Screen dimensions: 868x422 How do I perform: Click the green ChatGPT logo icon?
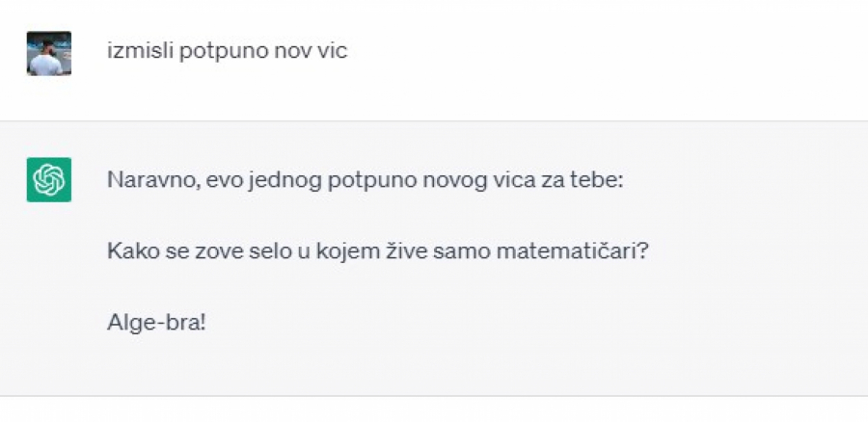pyautogui.click(x=48, y=179)
